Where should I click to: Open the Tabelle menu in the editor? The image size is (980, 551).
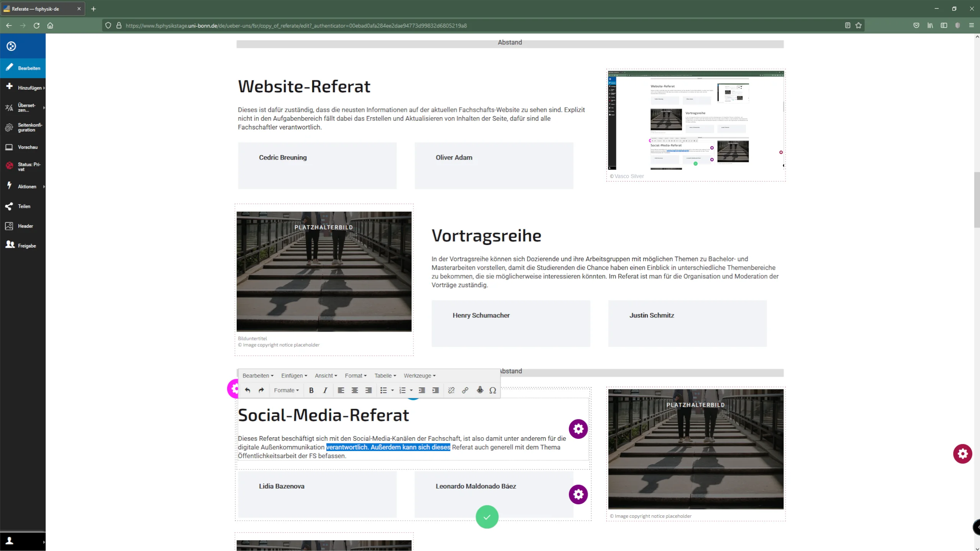click(x=384, y=375)
